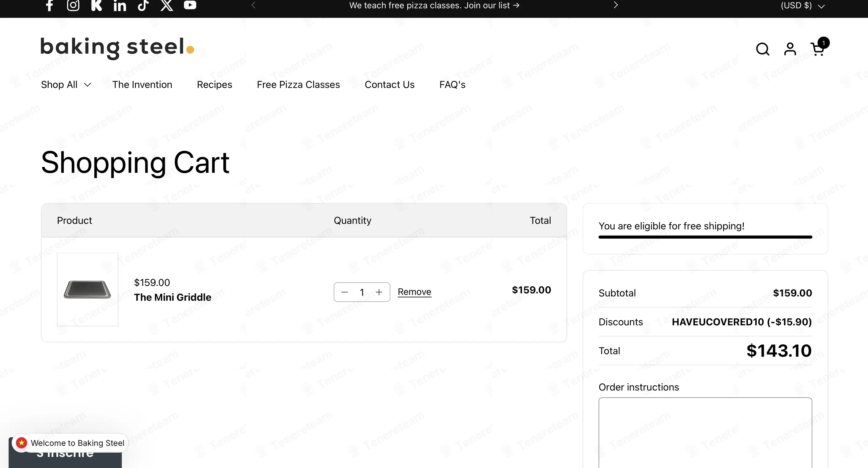Click the $159.00 unit price above product name
This screenshot has height=468, width=868.
[152, 282]
